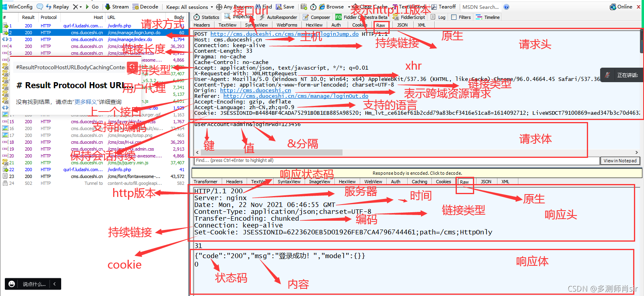Screen dimensions: 644x296
Task: Open the blue help icon
Action: 506,7
